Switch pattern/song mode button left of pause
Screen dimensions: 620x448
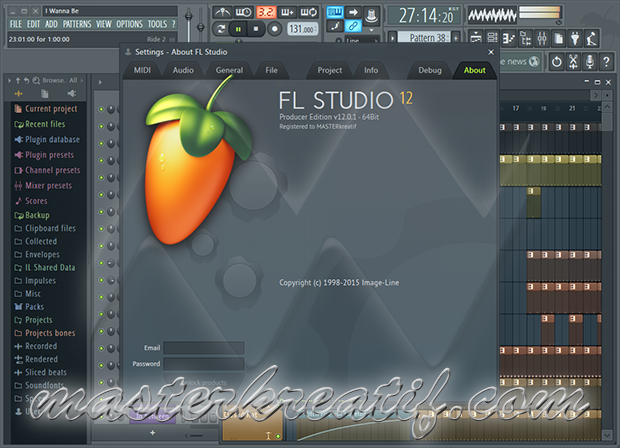(x=221, y=29)
